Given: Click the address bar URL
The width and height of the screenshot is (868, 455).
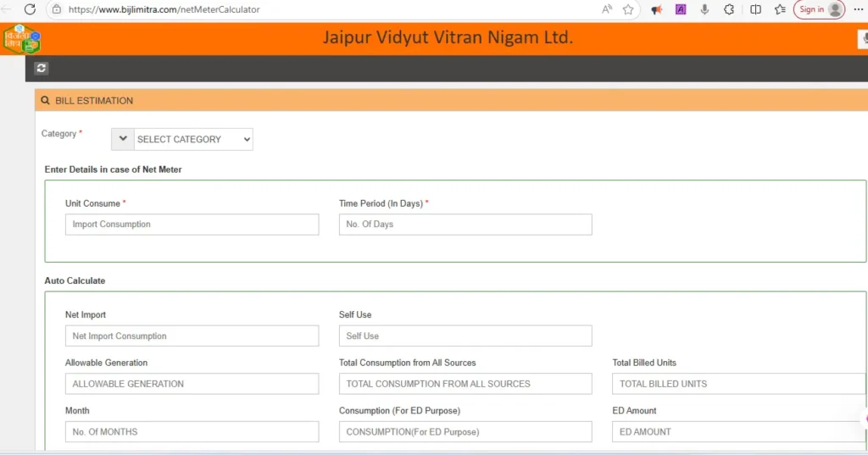Looking at the screenshot, I should tap(164, 9).
